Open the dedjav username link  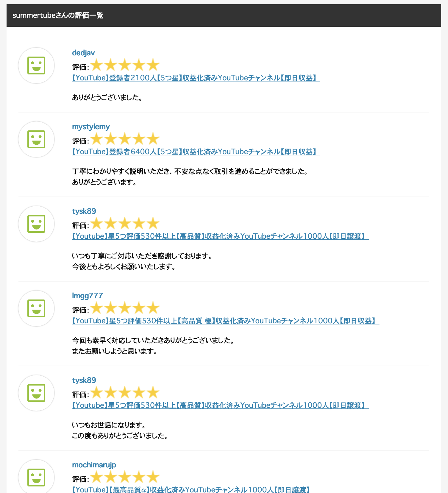83,53
